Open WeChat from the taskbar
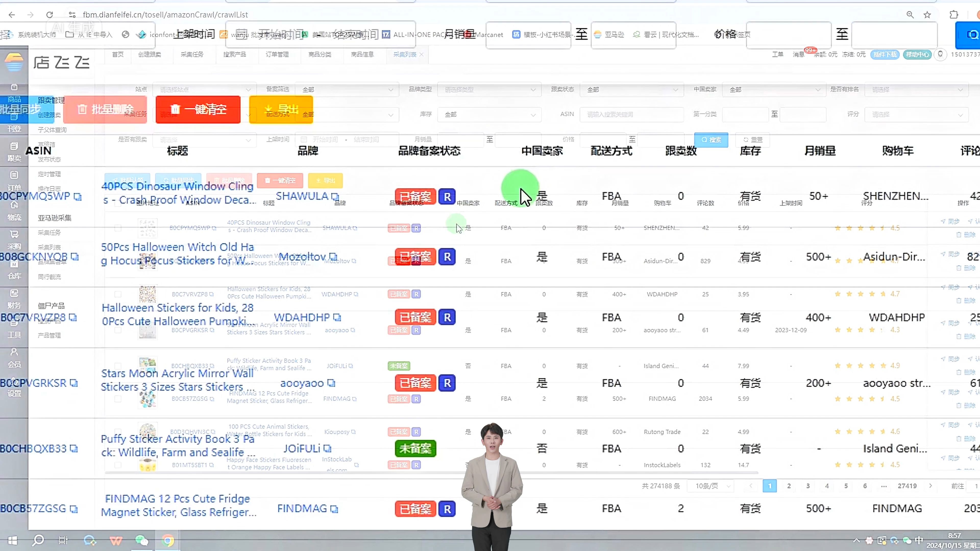This screenshot has height=551, width=980. pyautogui.click(x=142, y=540)
